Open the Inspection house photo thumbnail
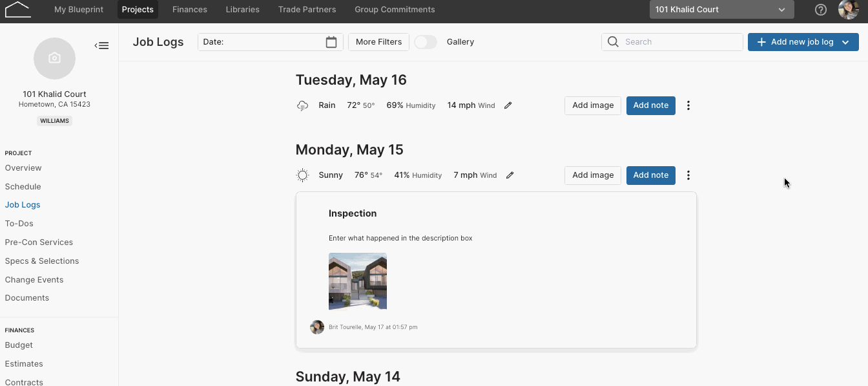This screenshot has width=868, height=386. (x=358, y=282)
